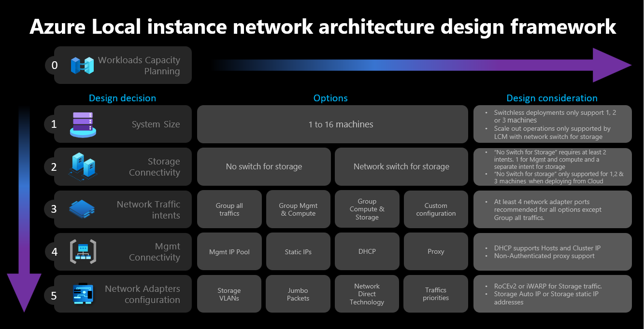Click the Network Direct Technology option
The height and width of the screenshot is (329, 644).
pos(367,294)
